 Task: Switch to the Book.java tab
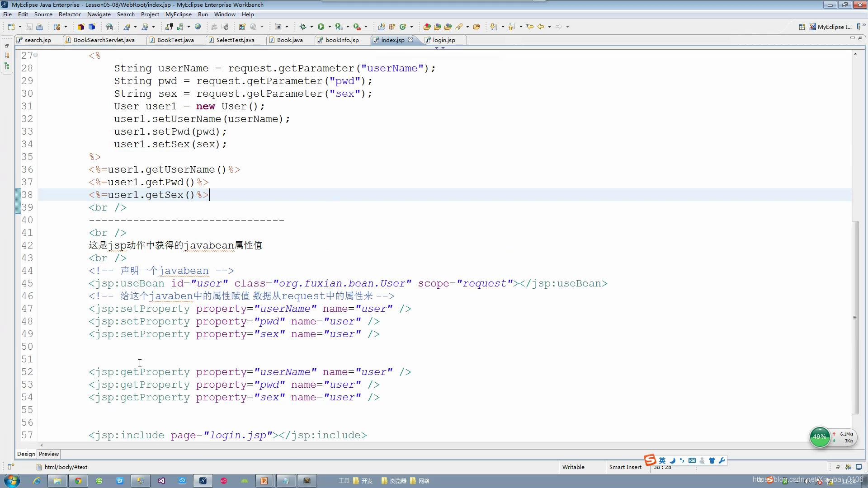point(290,40)
